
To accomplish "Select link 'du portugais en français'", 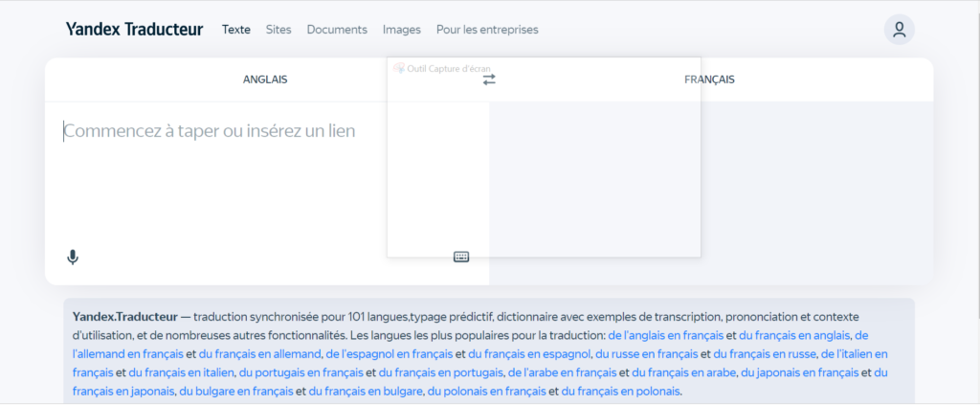I will 301,372.
